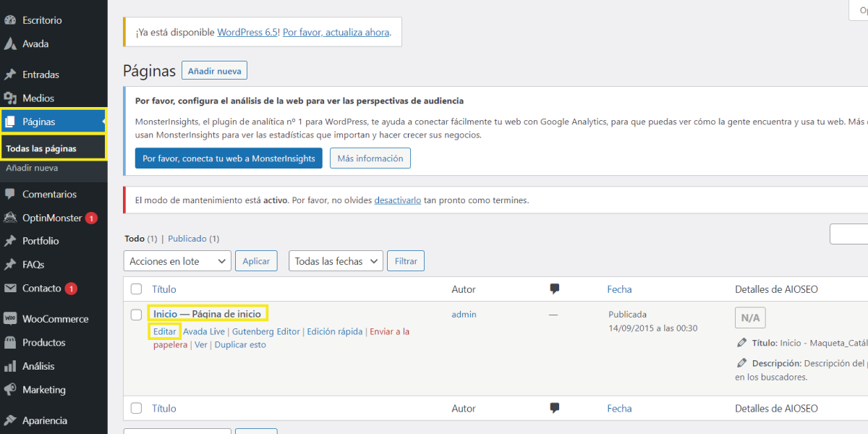Screen dimensions: 868x434
Task: Open the Apariencia menu in sidebar
Action: [x=44, y=420]
